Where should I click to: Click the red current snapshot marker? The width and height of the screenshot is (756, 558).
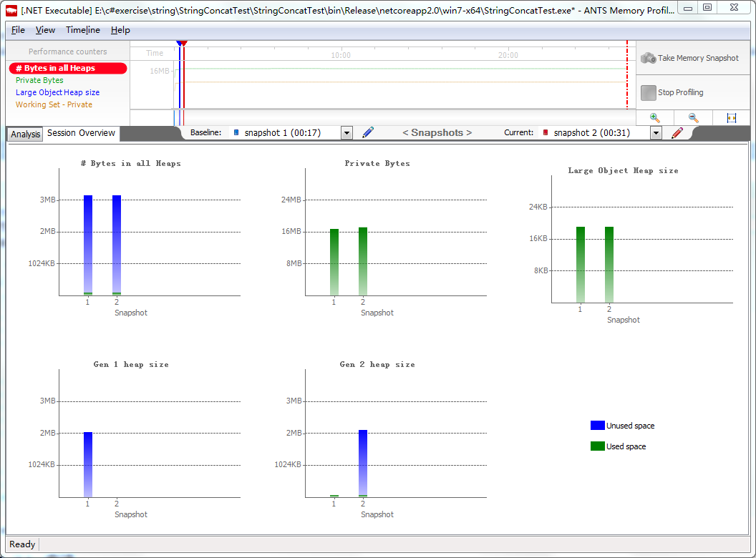[x=184, y=44]
